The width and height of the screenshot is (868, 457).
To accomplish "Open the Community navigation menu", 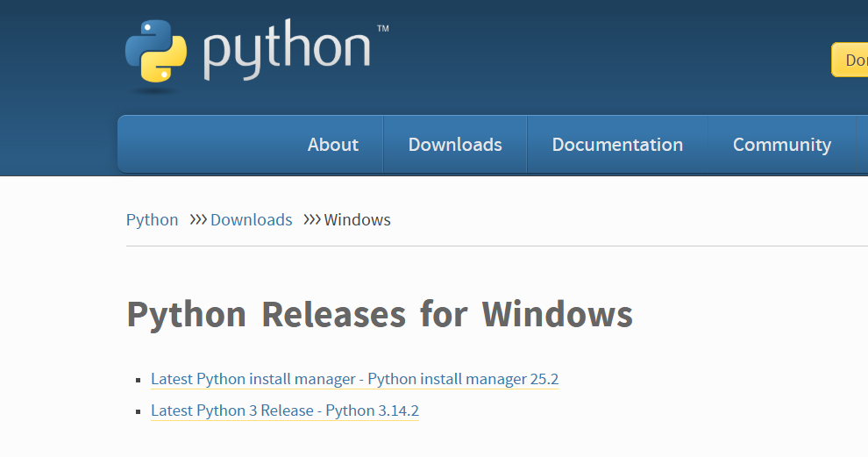I will 782,145.
